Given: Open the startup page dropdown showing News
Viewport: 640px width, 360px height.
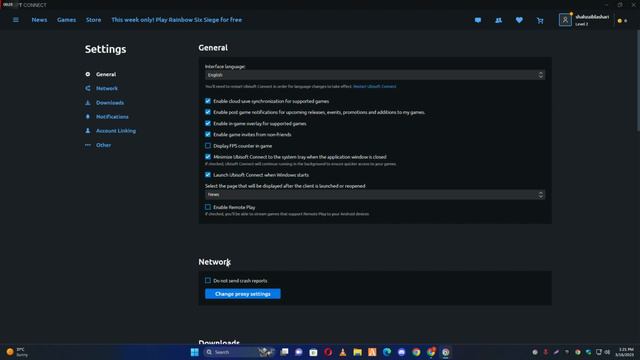Looking at the screenshot, I should point(375,194).
